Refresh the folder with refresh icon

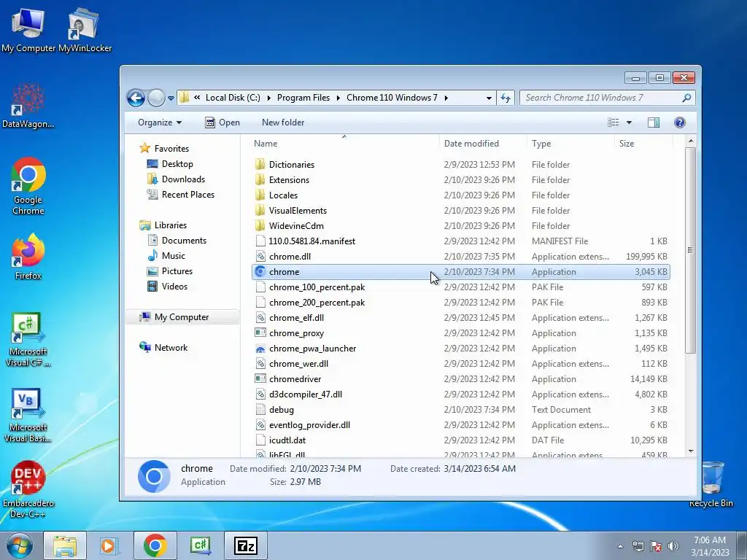pos(506,98)
